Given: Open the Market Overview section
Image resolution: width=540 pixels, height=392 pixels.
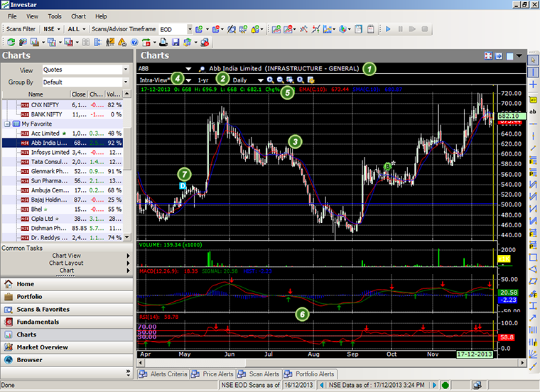Looking at the screenshot, I should click(67, 347).
